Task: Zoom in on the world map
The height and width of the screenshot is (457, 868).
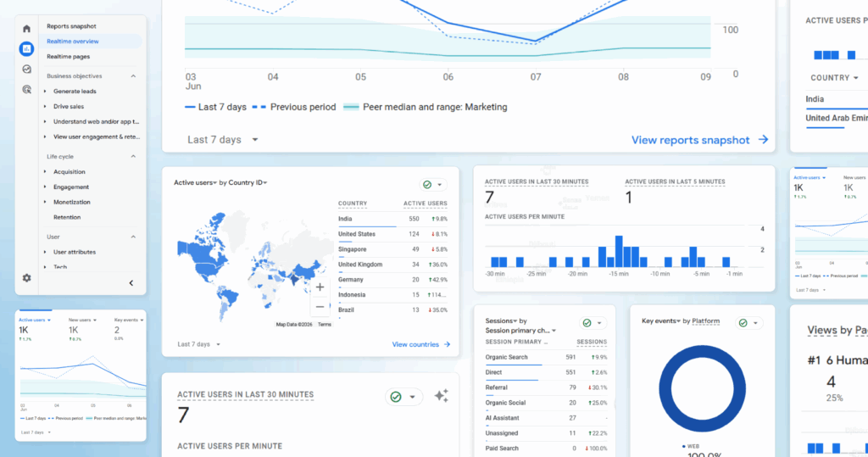Action: tap(320, 287)
